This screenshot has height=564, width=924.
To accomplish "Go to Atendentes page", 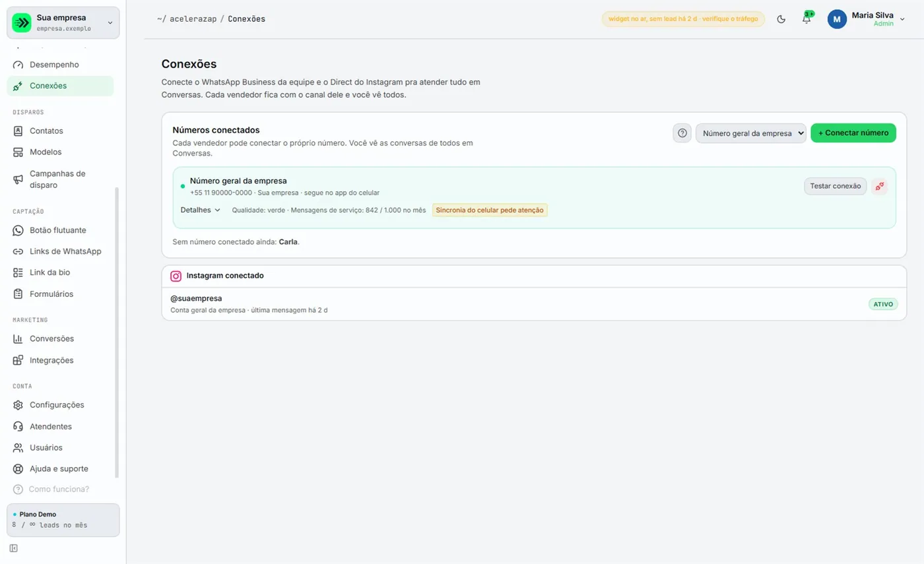I will [60, 427].
